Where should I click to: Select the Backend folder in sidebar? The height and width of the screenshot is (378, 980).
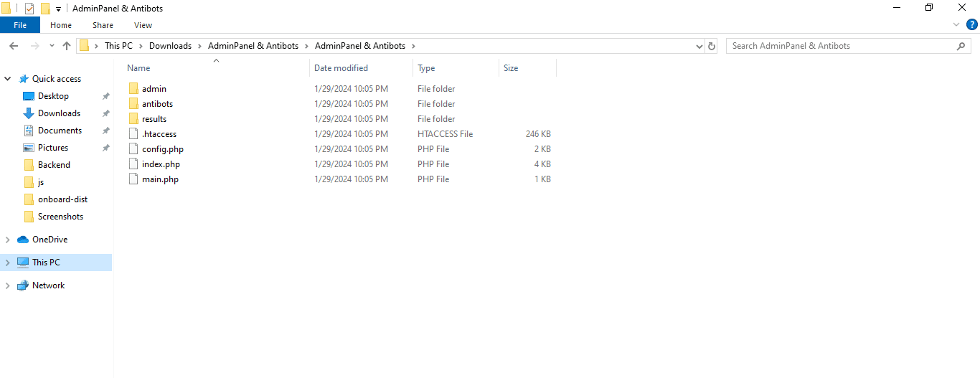pyautogui.click(x=54, y=165)
